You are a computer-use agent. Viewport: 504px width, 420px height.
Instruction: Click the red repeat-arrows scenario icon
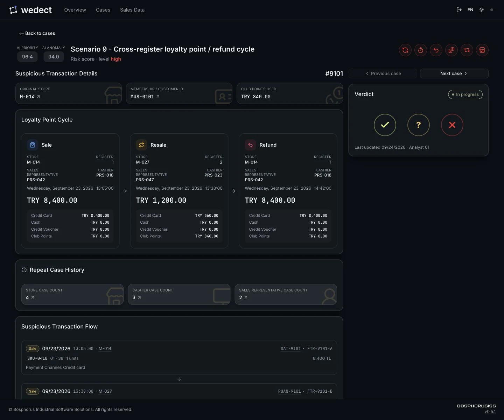[467, 50]
